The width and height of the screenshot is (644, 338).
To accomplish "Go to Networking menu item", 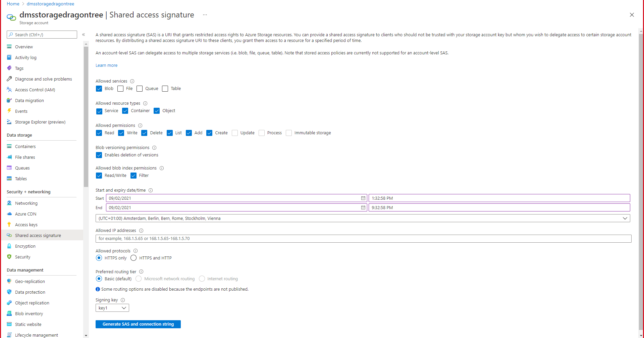I will click(26, 203).
